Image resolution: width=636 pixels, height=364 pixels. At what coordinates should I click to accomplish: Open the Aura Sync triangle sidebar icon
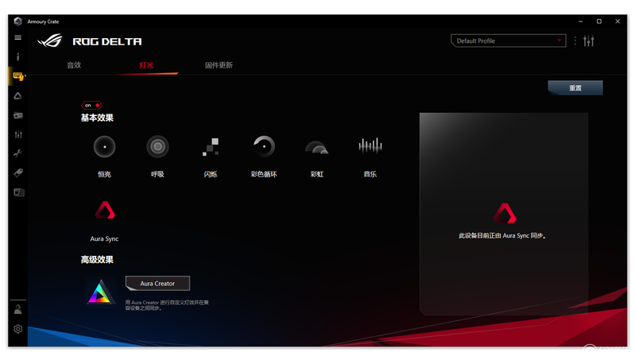click(17, 96)
